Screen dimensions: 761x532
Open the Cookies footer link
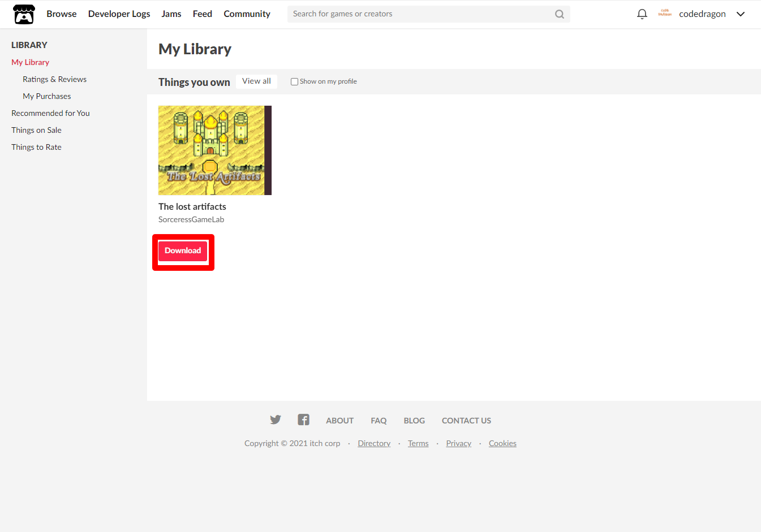pos(502,443)
